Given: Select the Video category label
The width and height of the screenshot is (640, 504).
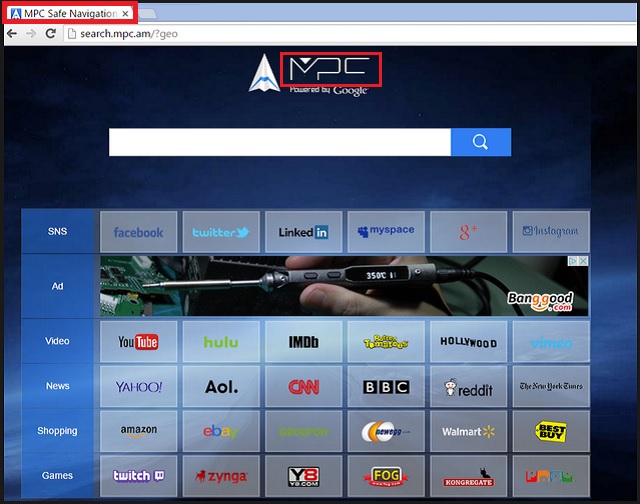Looking at the screenshot, I should [58, 341].
